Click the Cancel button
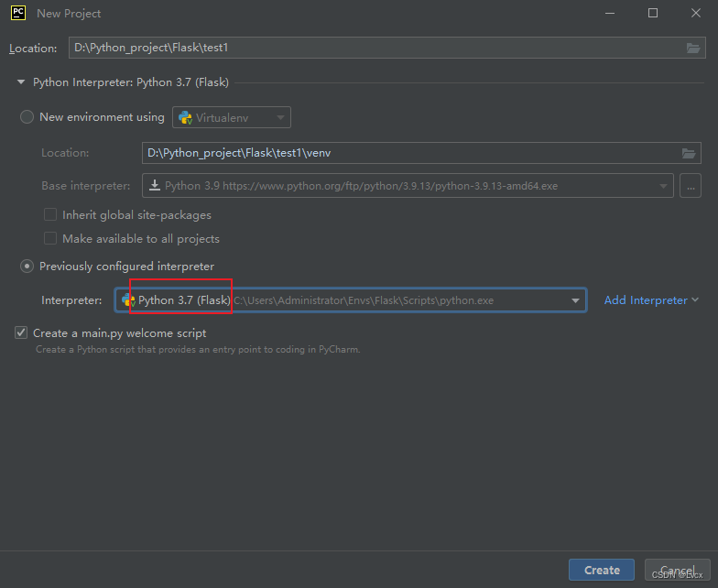Image resolution: width=718 pixels, height=588 pixels. (678, 570)
